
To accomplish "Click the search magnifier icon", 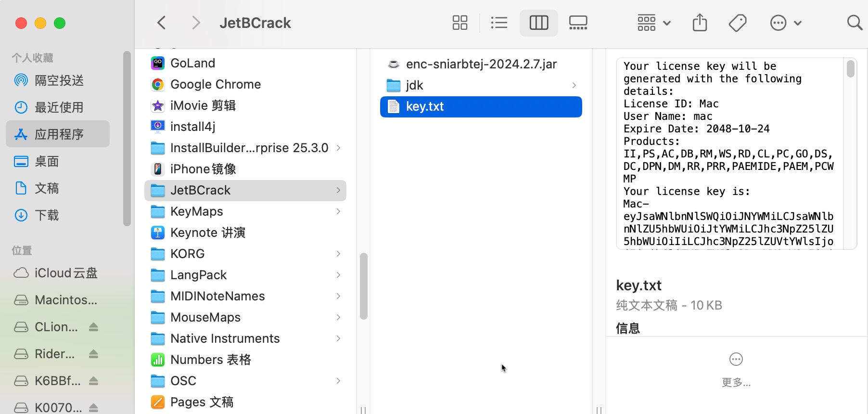I will (x=854, y=23).
